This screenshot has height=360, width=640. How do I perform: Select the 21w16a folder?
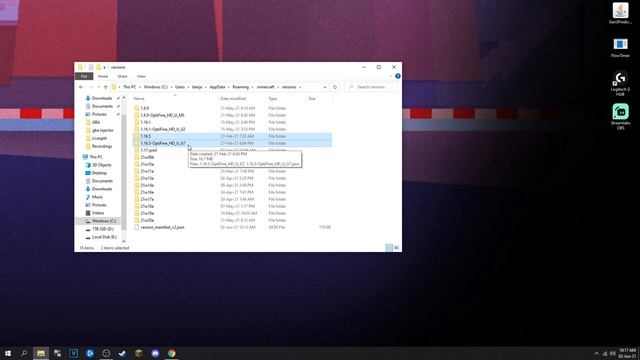tap(147, 192)
